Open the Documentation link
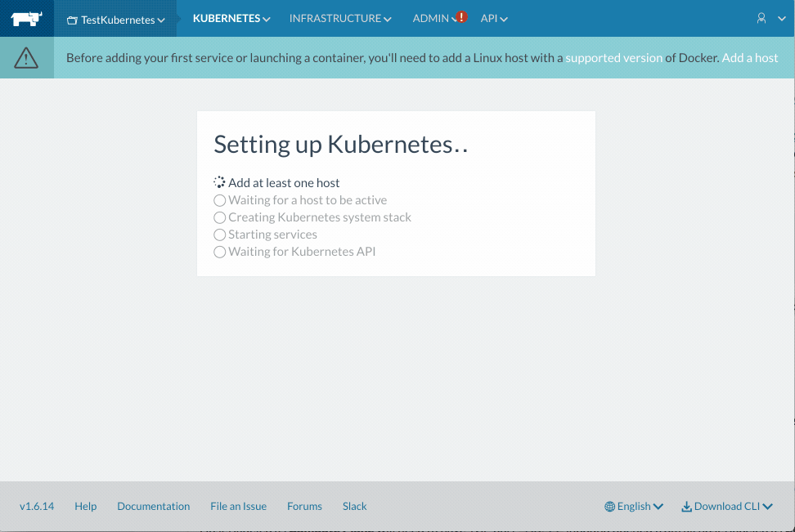795x532 pixels. click(154, 506)
